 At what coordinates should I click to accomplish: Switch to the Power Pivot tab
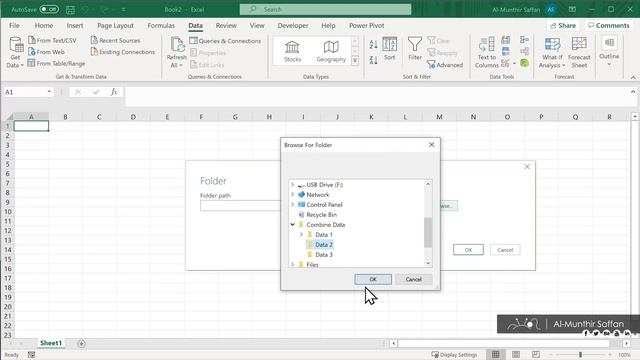(367, 25)
